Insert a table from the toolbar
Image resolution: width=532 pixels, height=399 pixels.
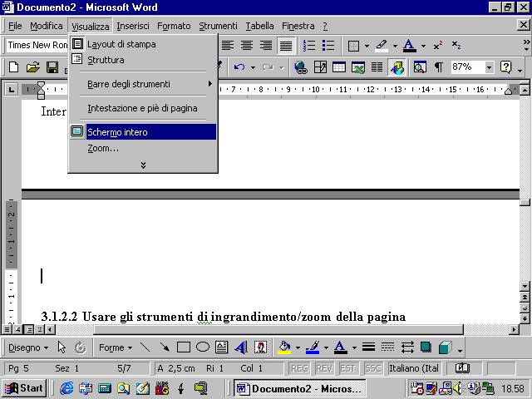point(338,67)
